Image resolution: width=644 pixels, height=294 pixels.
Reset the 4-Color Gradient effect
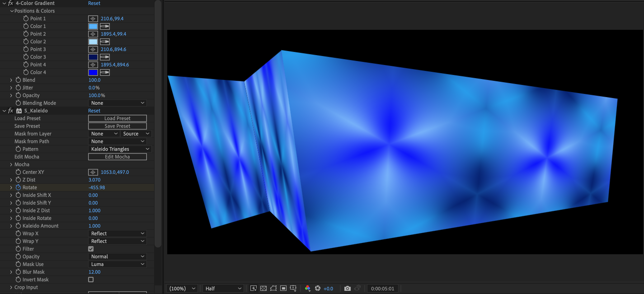click(94, 3)
